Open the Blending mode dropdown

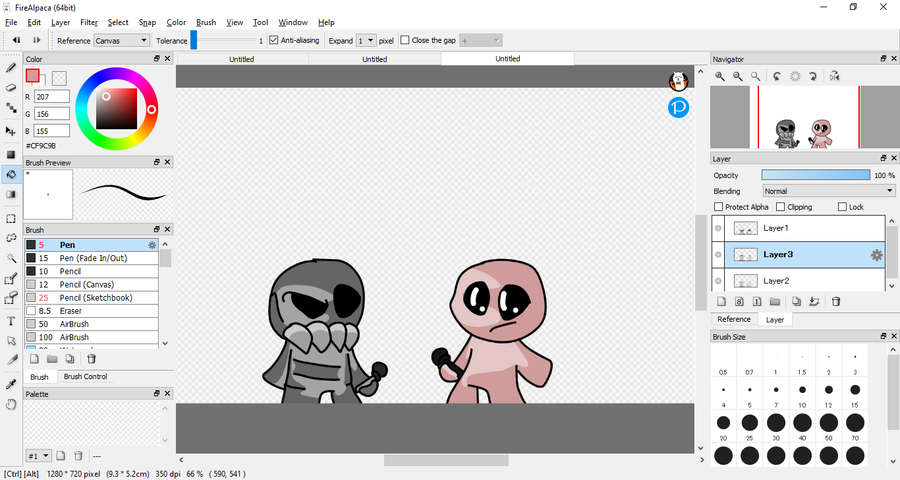[x=829, y=191]
